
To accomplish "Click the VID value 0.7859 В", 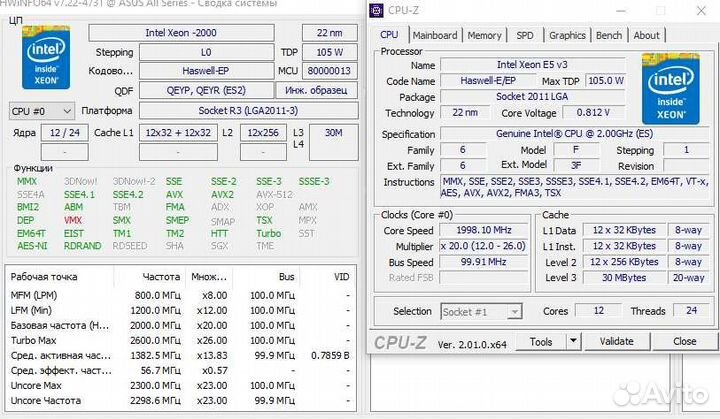I will point(330,356).
